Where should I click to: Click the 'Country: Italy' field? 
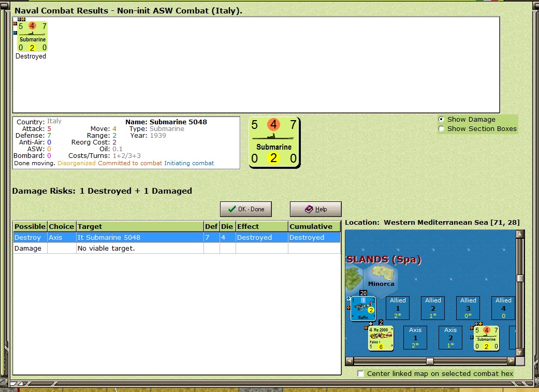(39, 121)
